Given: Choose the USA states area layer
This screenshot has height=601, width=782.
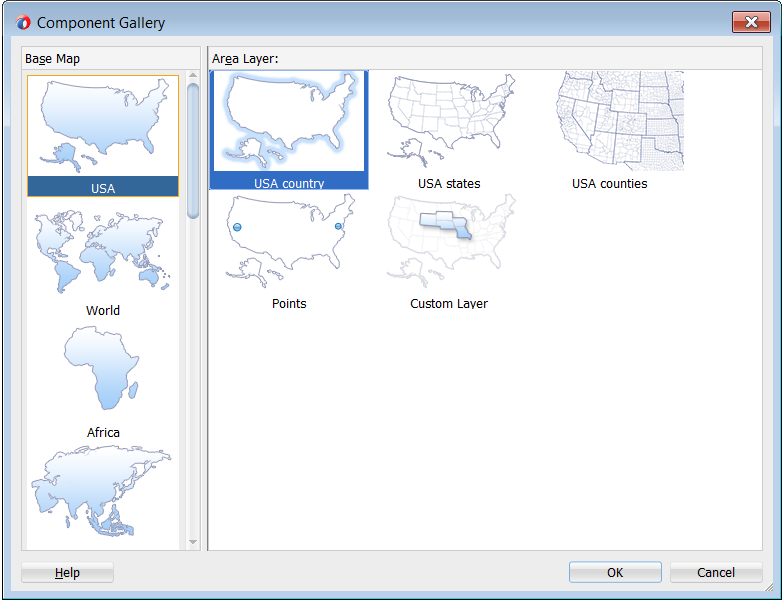Looking at the screenshot, I should click(449, 130).
